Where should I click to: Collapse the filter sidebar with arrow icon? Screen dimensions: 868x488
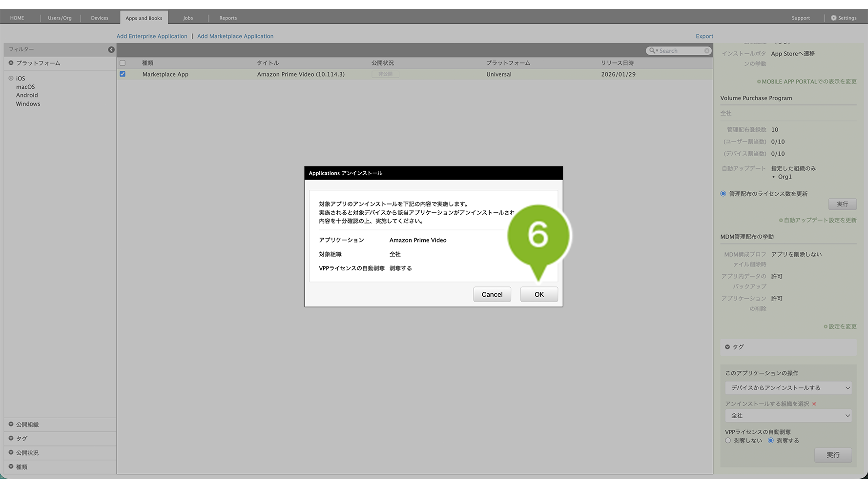(111, 50)
